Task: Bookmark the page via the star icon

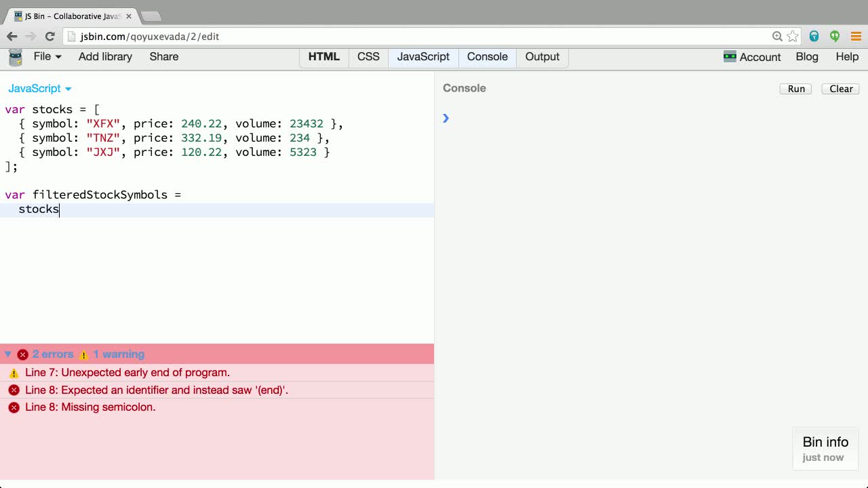Action: pos(792,36)
